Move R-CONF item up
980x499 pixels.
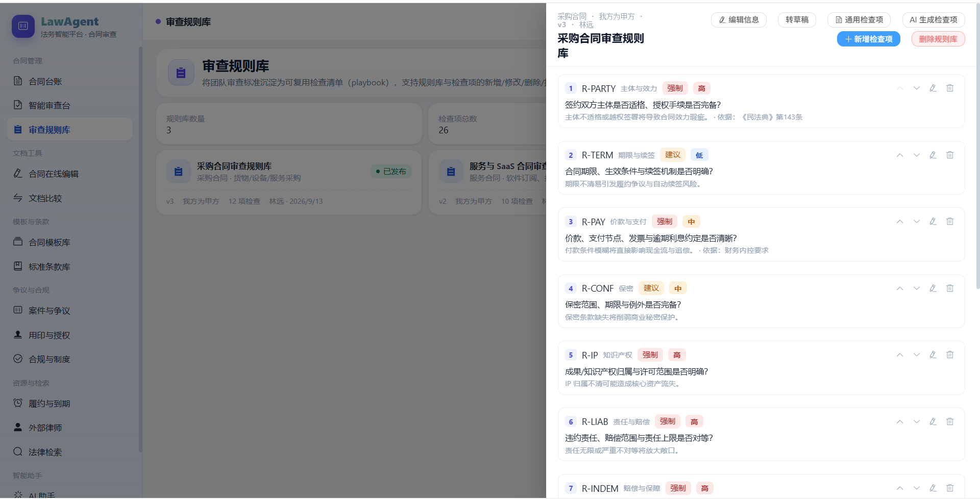[x=900, y=289]
